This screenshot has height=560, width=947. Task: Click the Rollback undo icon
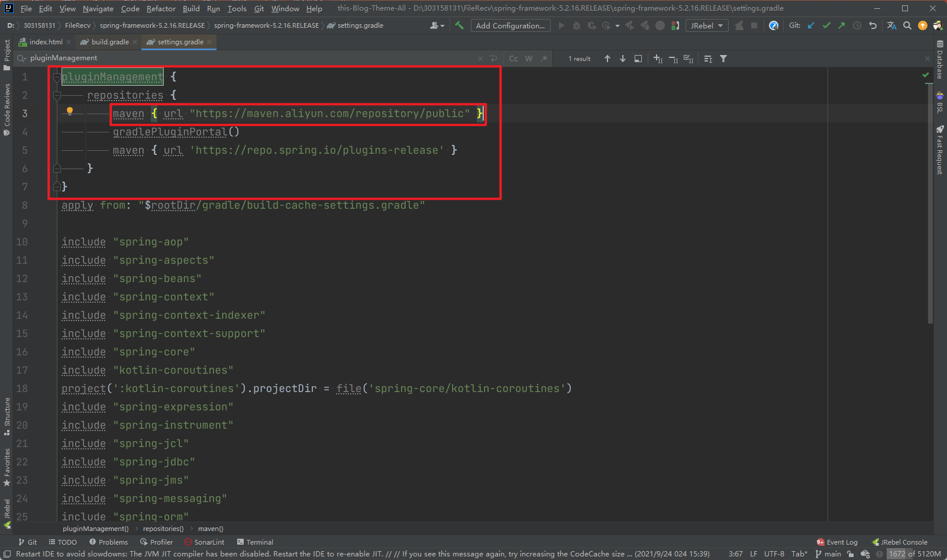coord(872,25)
